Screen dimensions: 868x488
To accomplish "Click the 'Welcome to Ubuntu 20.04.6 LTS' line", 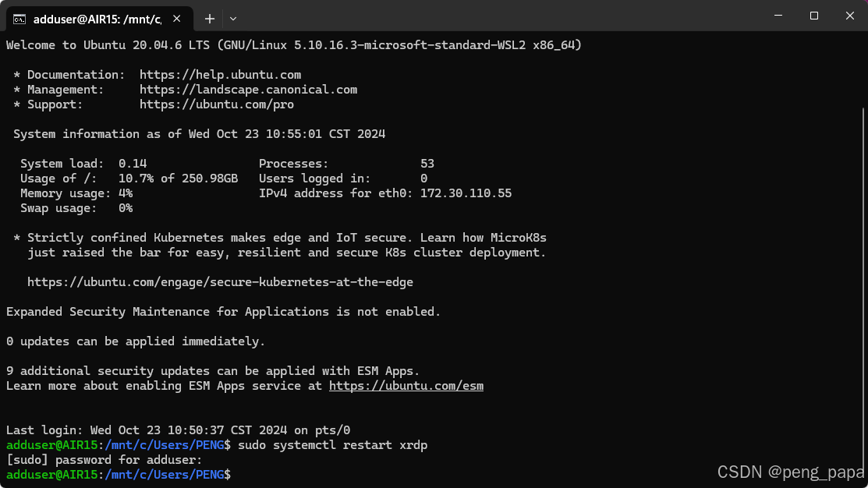I will [294, 45].
